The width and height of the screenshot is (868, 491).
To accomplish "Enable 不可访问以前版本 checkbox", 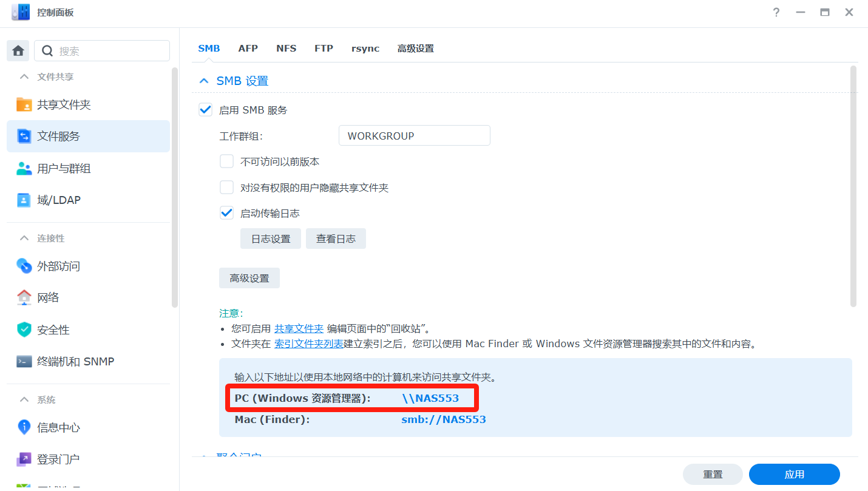I will (226, 161).
